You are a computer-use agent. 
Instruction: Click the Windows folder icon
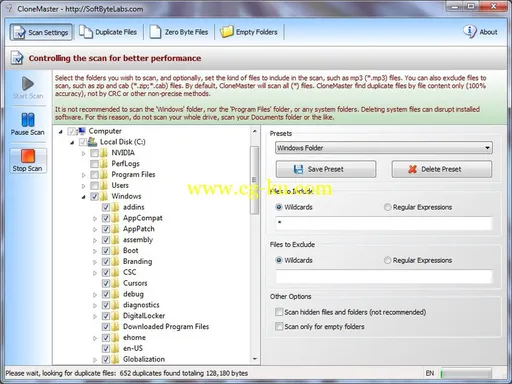point(104,196)
